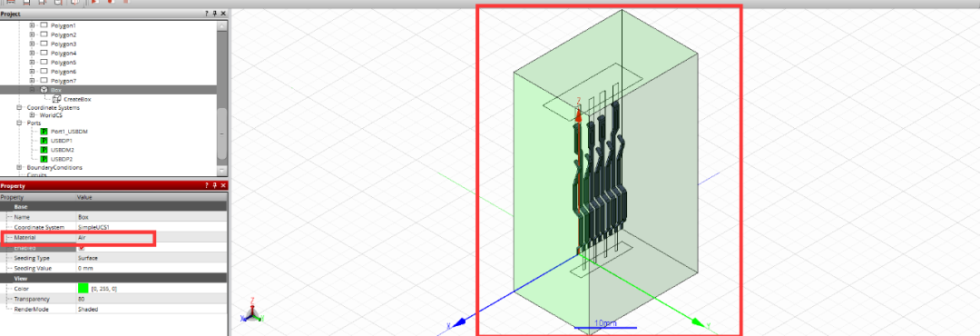Viewport: 980px width, 336px height.
Task: Click the Polygon3 shape icon
Action: click(44, 44)
